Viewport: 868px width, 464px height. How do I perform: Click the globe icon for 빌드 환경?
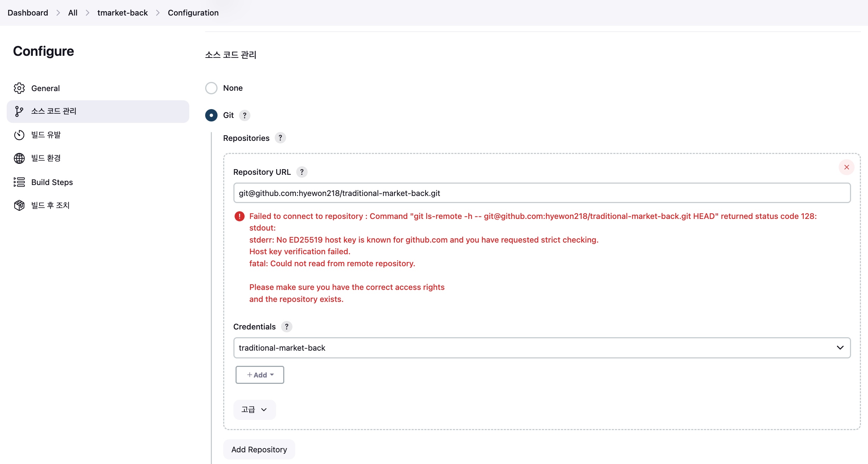click(19, 158)
